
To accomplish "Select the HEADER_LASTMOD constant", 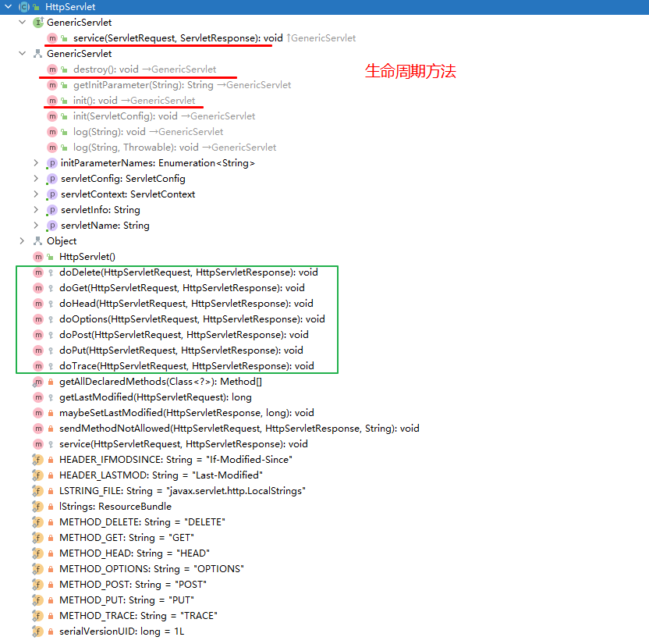I will pos(161,475).
